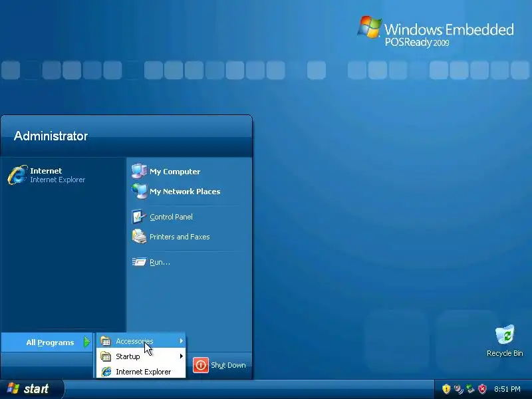Viewport: 532px width, 399px height.
Task: Expand the Startup submenu arrow
Action: [x=182, y=356]
